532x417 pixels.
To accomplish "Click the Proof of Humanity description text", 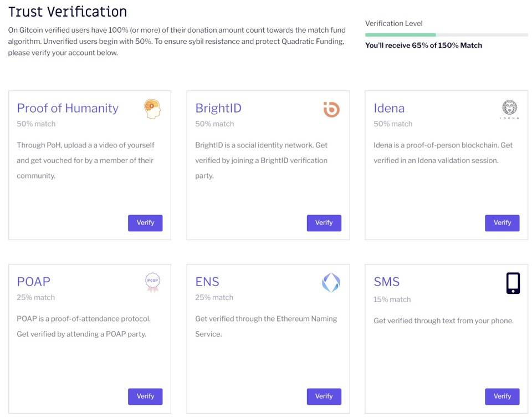I will coord(85,160).
